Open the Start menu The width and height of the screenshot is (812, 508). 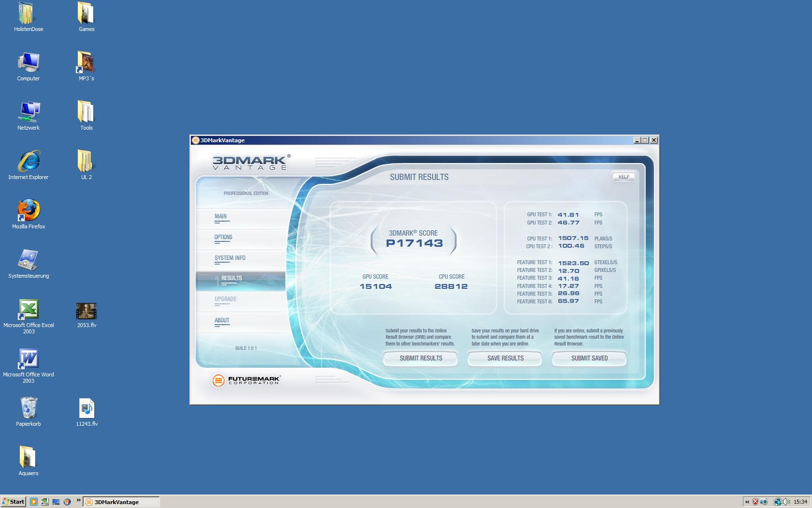tap(13, 502)
